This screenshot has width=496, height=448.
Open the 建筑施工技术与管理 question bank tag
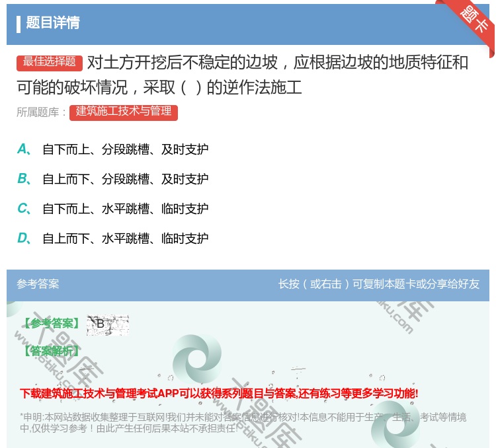(x=124, y=112)
